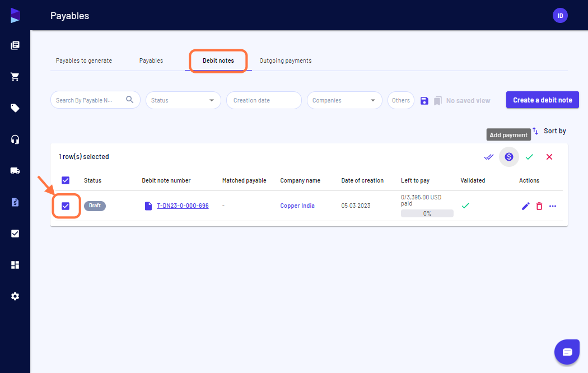Viewport: 588px width, 373px height.
Task: Open the Sort by menu
Action: pyautogui.click(x=554, y=131)
